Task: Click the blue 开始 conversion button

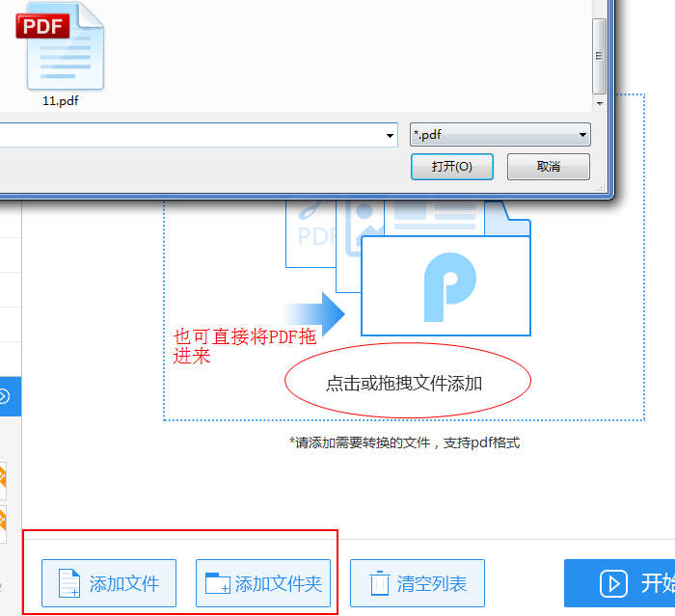Action: pos(619,583)
